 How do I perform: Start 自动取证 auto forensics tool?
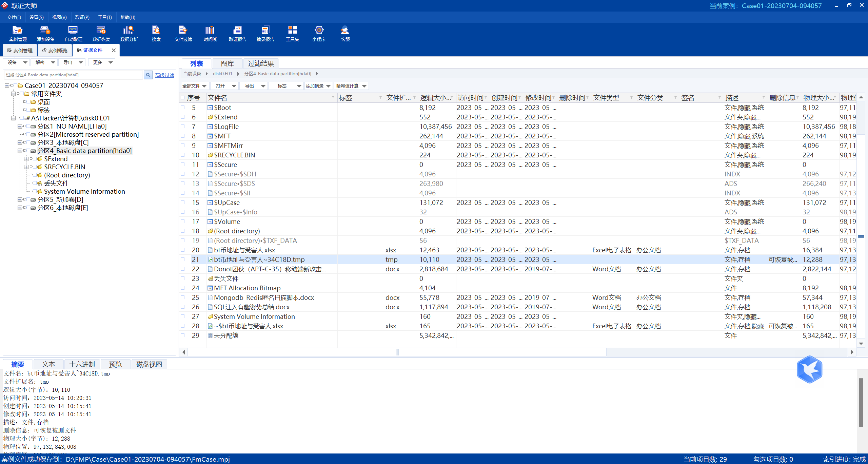click(73, 34)
